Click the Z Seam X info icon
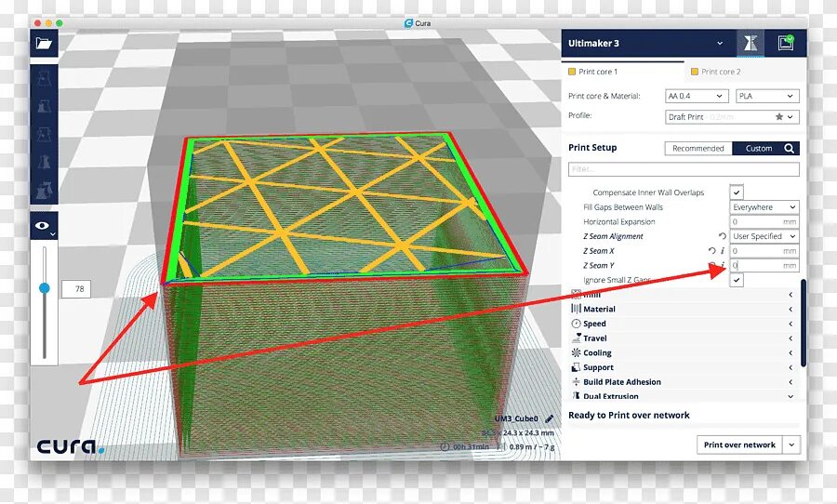 click(x=723, y=250)
